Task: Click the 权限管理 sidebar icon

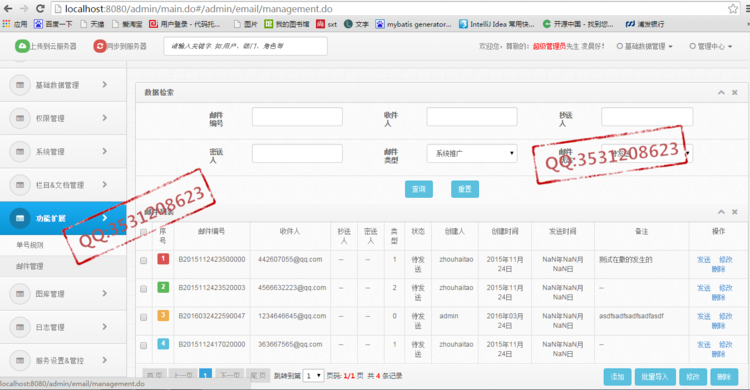Action: pyautogui.click(x=20, y=118)
